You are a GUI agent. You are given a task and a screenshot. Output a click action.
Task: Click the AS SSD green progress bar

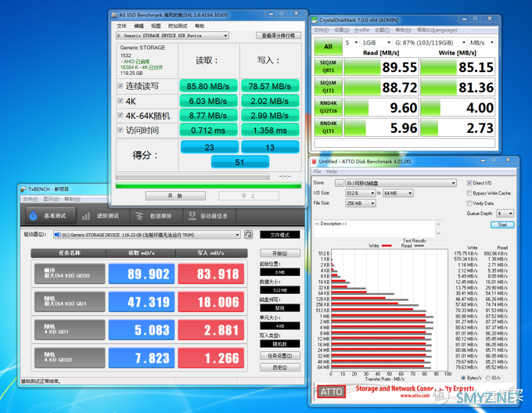tap(208, 185)
